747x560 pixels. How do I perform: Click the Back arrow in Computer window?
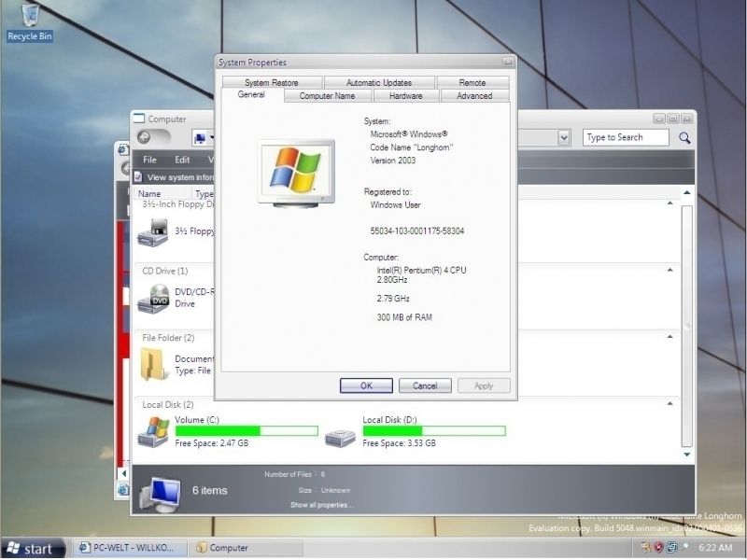tap(144, 137)
